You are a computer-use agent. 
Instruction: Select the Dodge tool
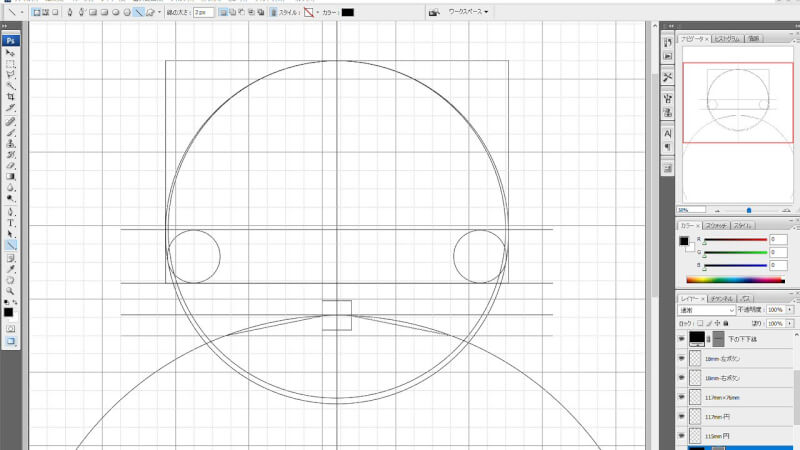10,199
